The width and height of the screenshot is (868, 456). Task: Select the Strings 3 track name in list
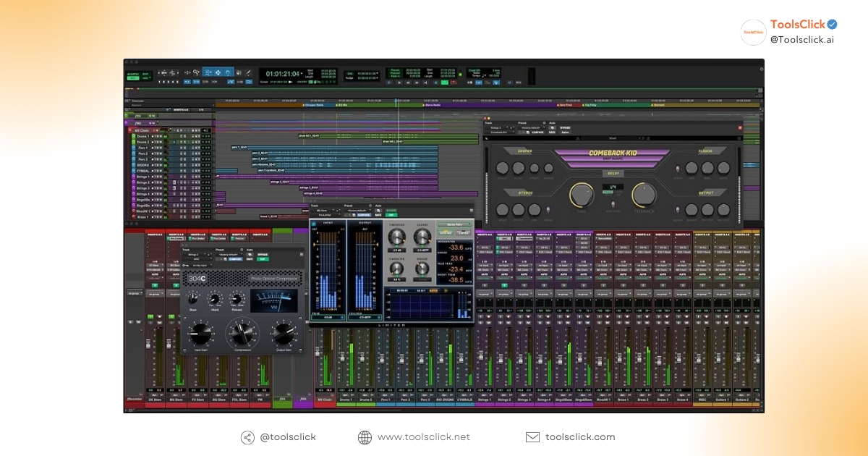click(143, 188)
